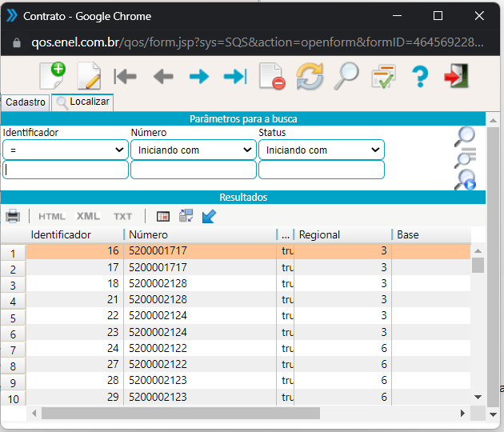Viewport: 504px width, 432px height.
Task: Expand the Número 'Iniciando com' dropdown
Action: point(193,150)
